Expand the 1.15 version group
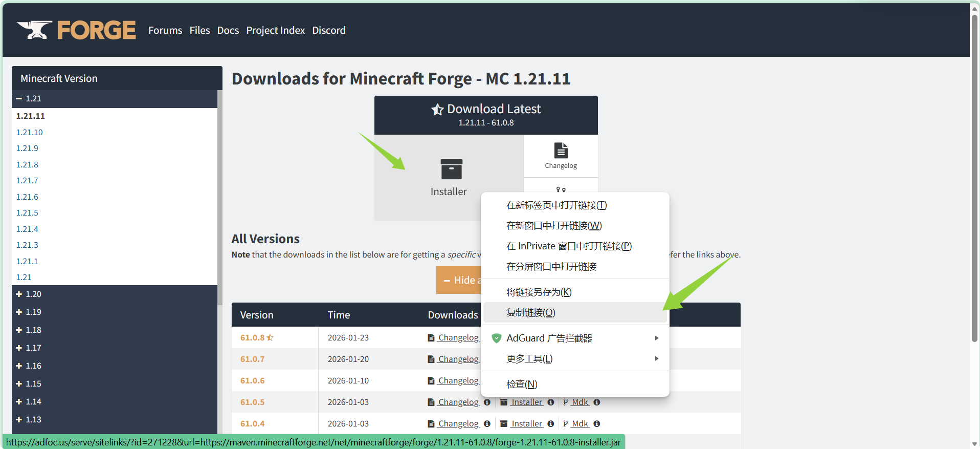The height and width of the screenshot is (449, 980). click(x=19, y=383)
